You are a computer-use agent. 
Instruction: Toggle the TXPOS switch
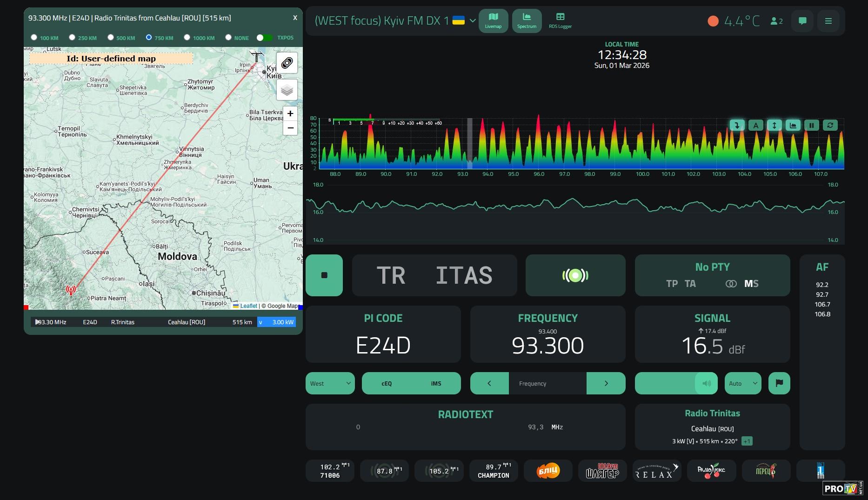[264, 38]
